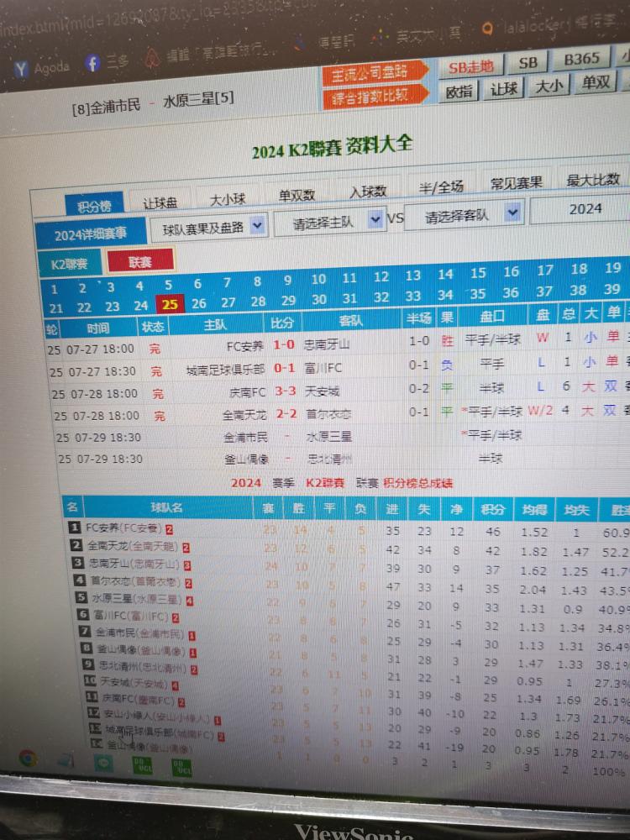This screenshot has width=630, height=840.
Task: Select the K2联赛 blue tab
Action: click(x=70, y=264)
